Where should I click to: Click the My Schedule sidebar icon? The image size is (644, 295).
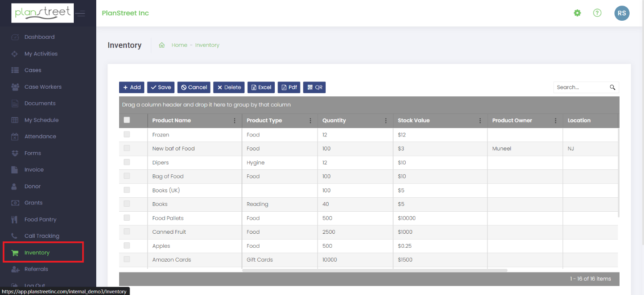point(14,120)
